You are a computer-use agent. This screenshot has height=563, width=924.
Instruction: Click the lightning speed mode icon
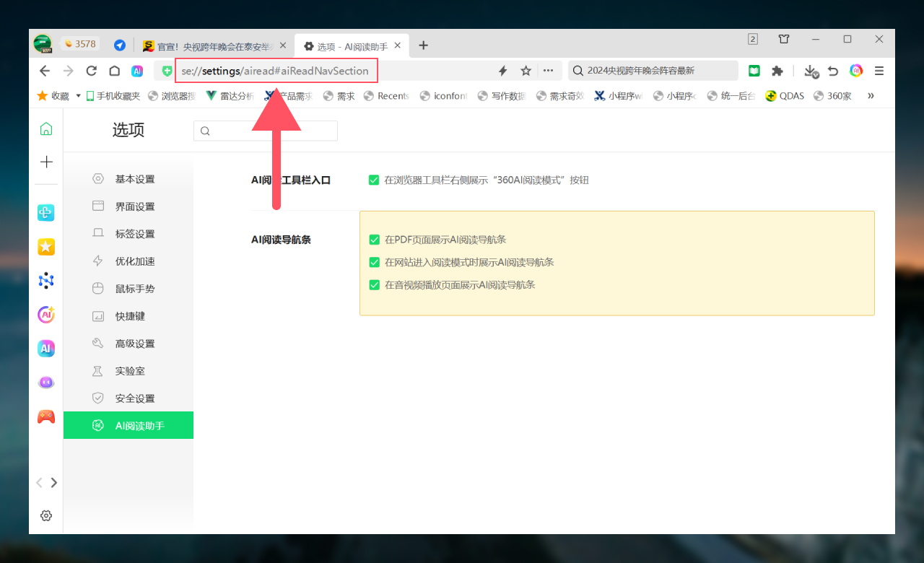(x=503, y=71)
